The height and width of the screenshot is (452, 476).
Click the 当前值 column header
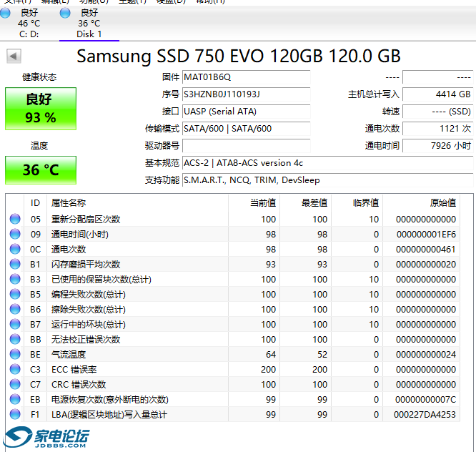pyautogui.click(x=254, y=202)
